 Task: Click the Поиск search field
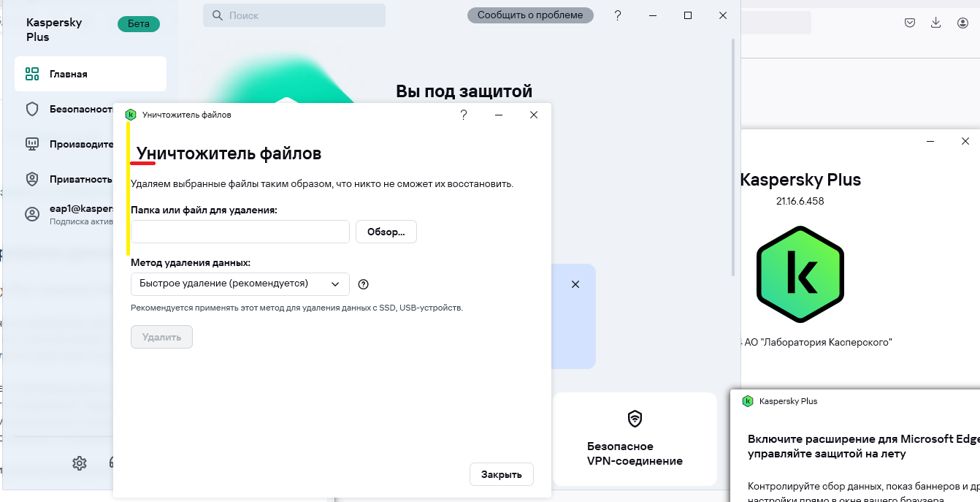294,15
